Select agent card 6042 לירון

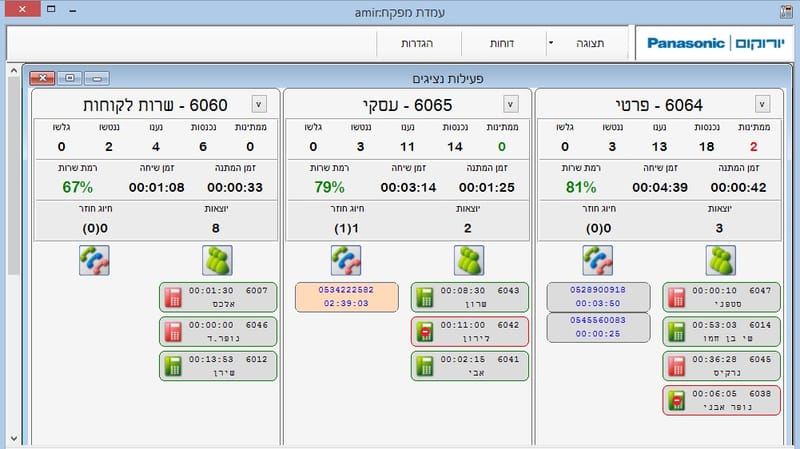[x=470, y=332]
